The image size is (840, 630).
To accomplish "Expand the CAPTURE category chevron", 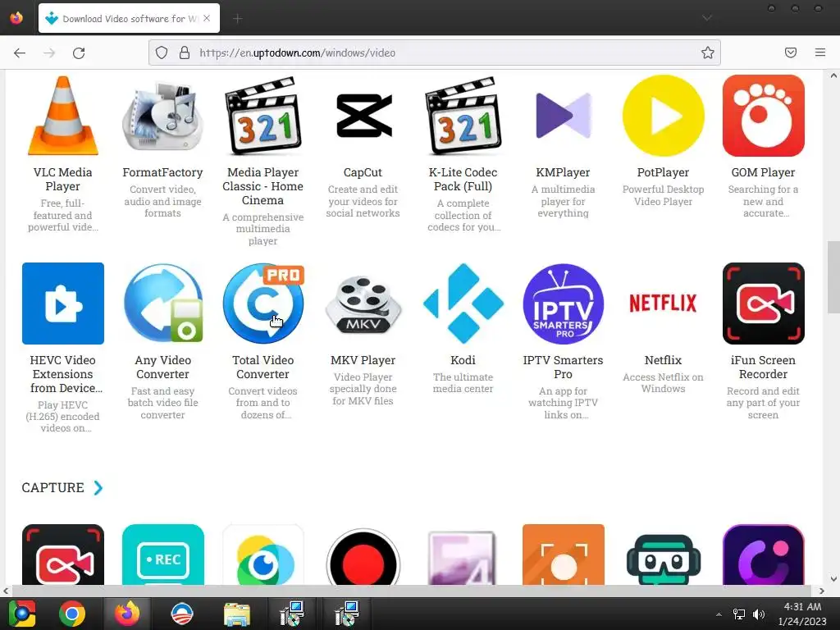I will point(98,487).
